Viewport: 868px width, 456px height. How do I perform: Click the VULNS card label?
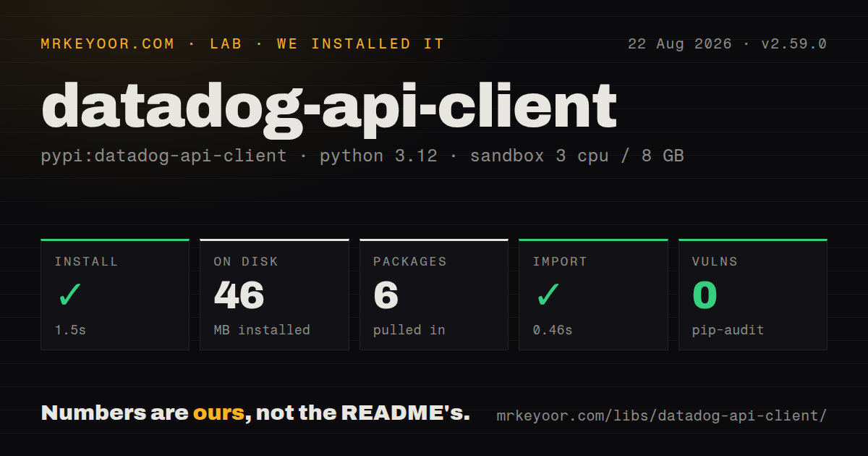tap(715, 261)
